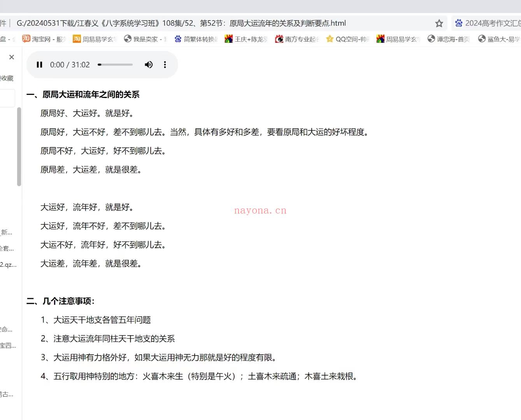Open the 周易易学玄 bookmark after QQ空间
The image size is (521, 420).
pos(398,39)
